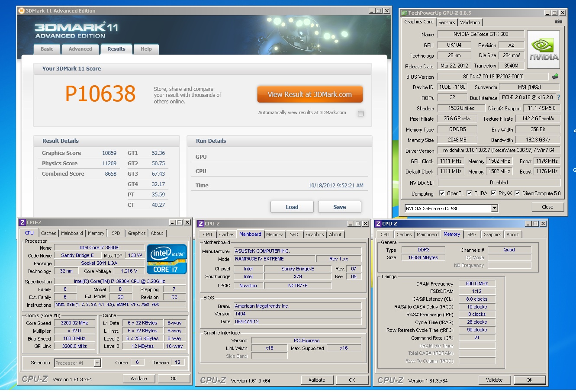Screen dimensions: 576x392
Task: Click the Physics Score value 11209
Action: pos(109,164)
